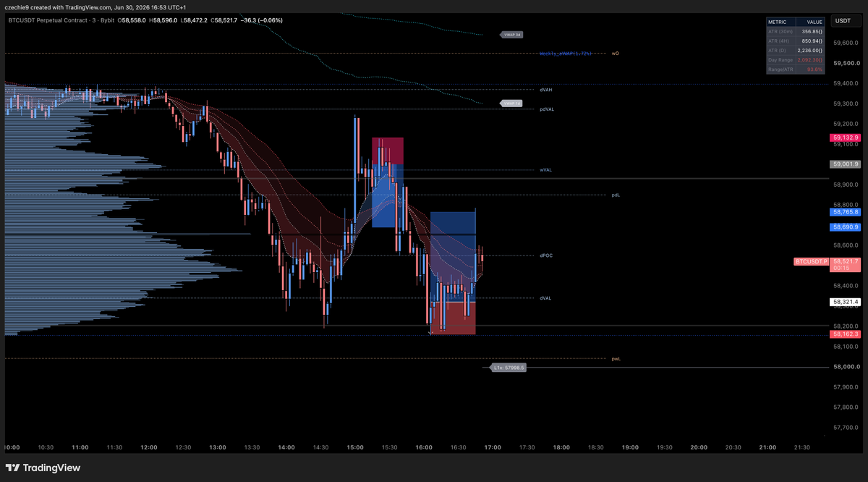Click the 2,236.00 ATR value
This screenshot has height=482, width=868.
(811, 50)
